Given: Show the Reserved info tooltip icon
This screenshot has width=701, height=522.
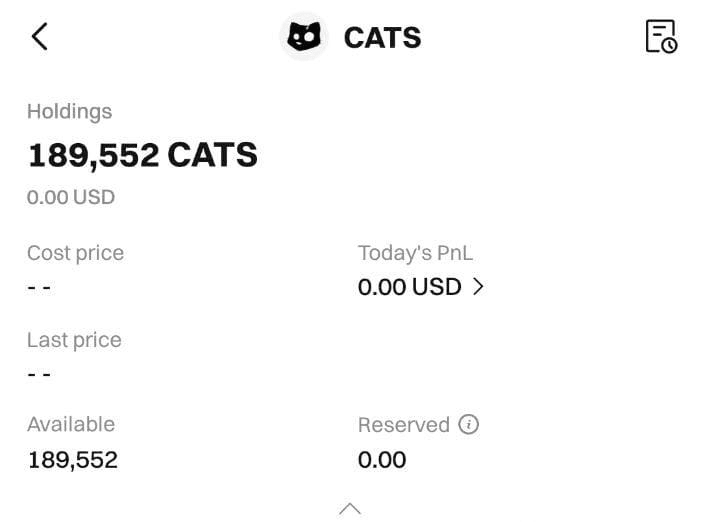Looking at the screenshot, I should pyautogui.click(x=468, y=424).
